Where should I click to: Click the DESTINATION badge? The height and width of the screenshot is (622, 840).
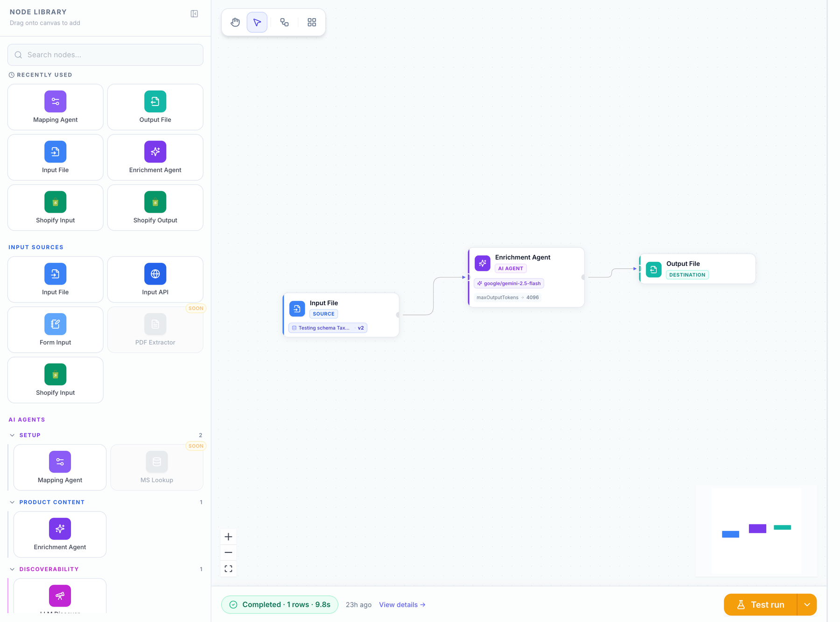(x=687, y=275)
